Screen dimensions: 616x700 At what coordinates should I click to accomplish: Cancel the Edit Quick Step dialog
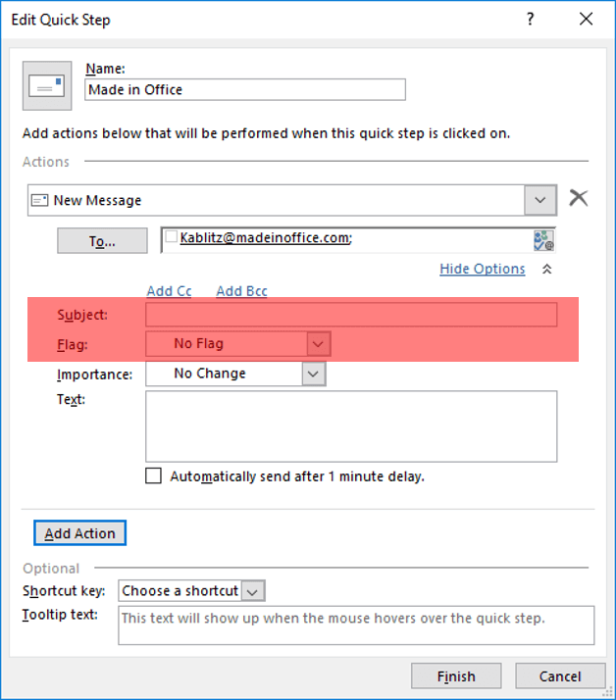[560, 676]
